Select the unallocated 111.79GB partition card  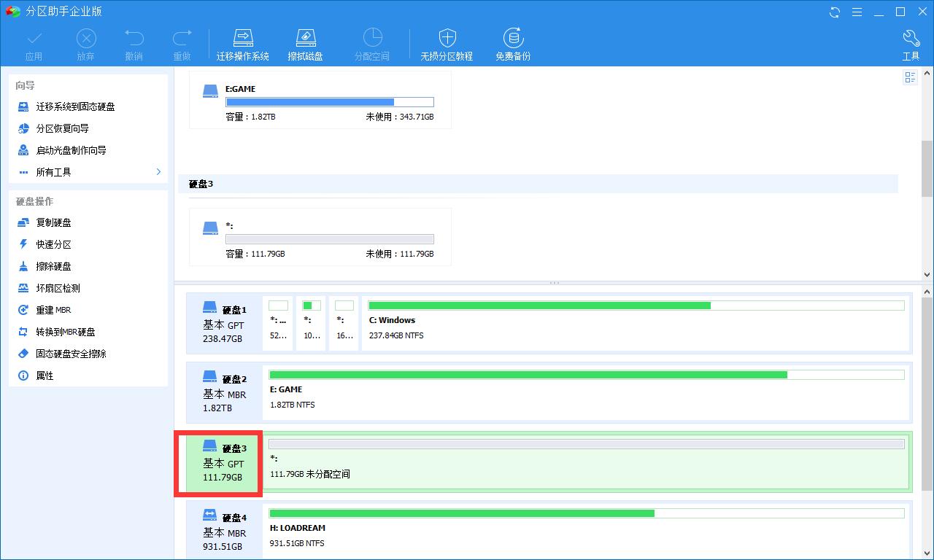(320, 237)
